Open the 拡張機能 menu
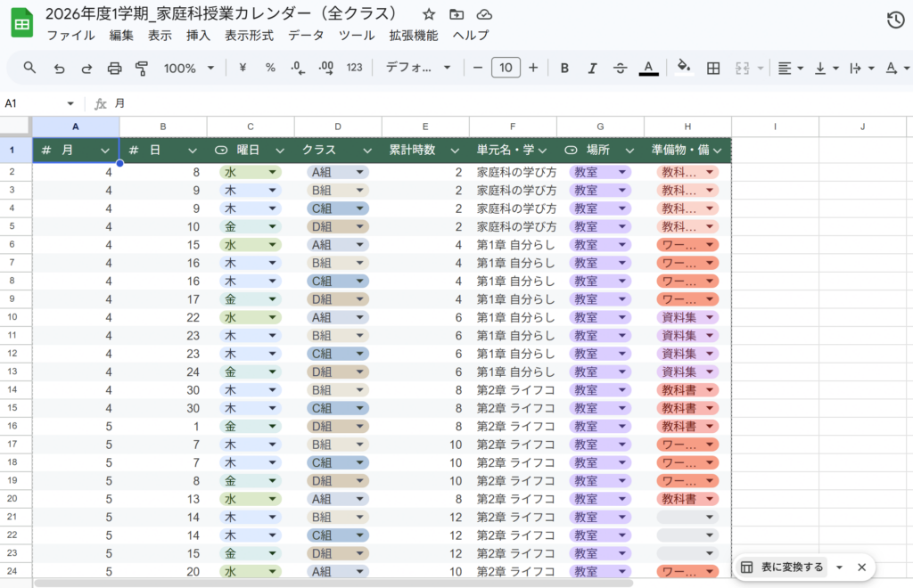Image resolution: width=913 pixels, height=588 pixels. [413, 36]
